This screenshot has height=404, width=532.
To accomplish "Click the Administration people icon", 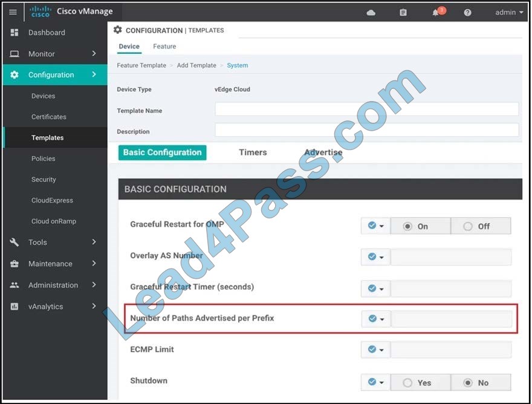I will click(15, 285).
